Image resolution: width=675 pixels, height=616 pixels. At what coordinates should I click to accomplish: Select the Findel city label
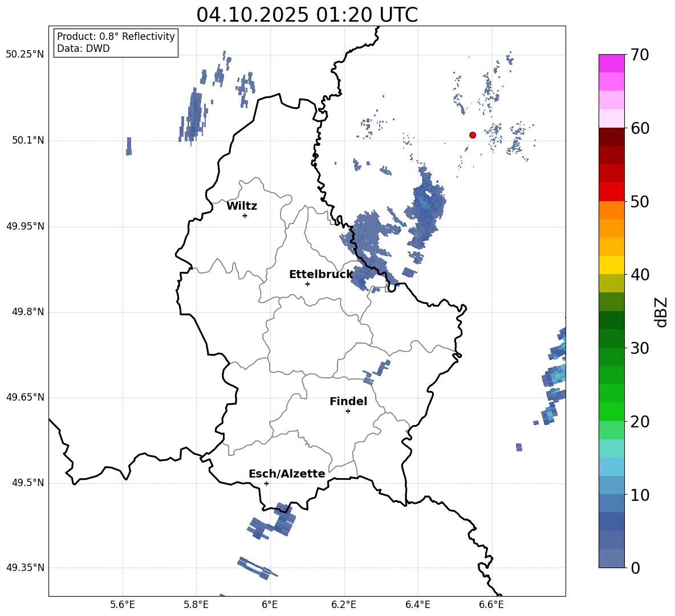(x=348, y=402)
